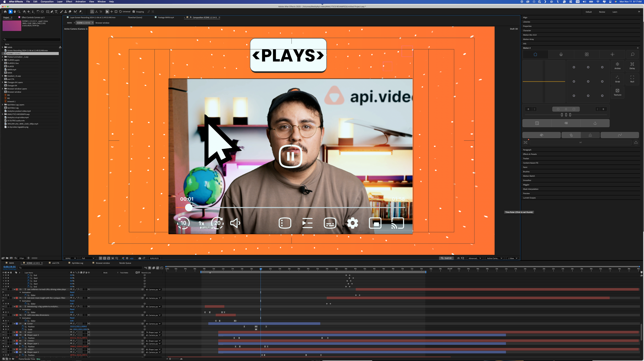Select the Brush tool
The height and width of the screenshot is (361, 644).
[61, 12]
